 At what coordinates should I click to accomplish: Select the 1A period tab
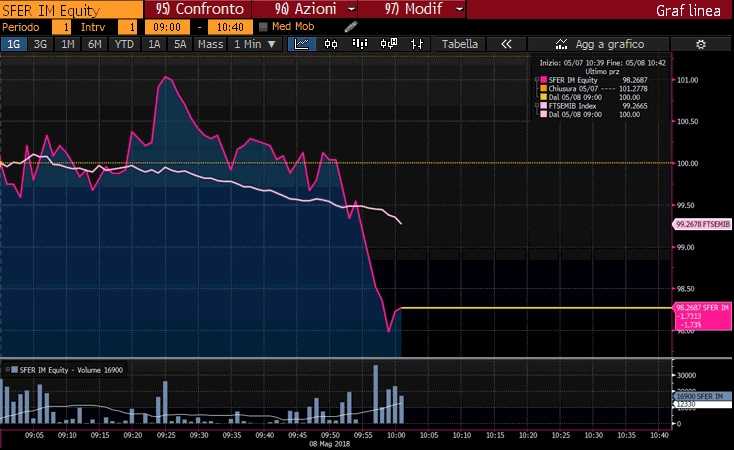pyautogui.click(x=154, y=44)
